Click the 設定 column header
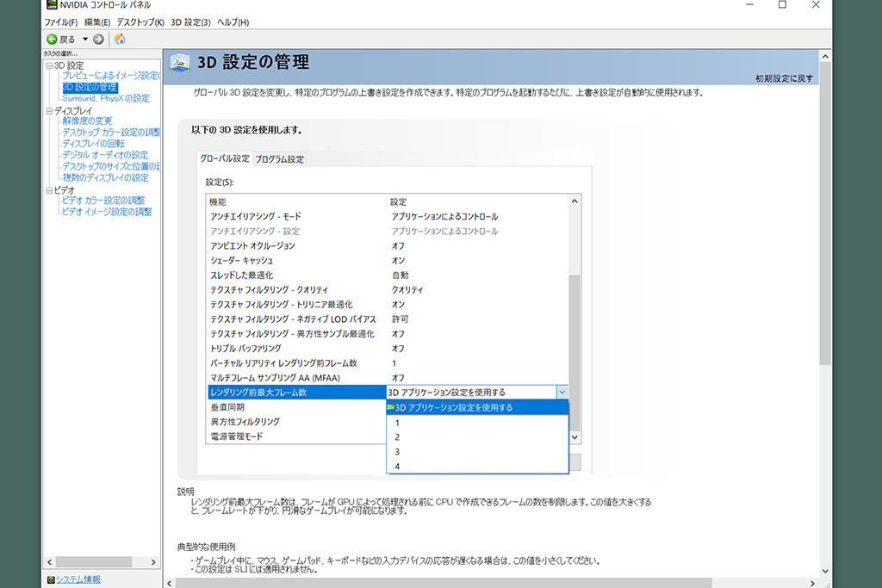Screen dimensions: 882x588 point(477,201)
